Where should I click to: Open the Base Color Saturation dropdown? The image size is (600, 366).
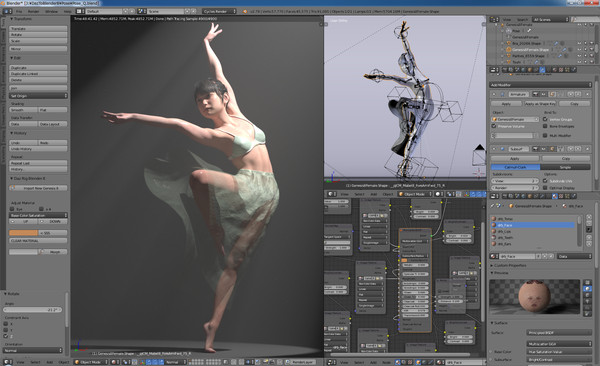[x=38, y=215]
